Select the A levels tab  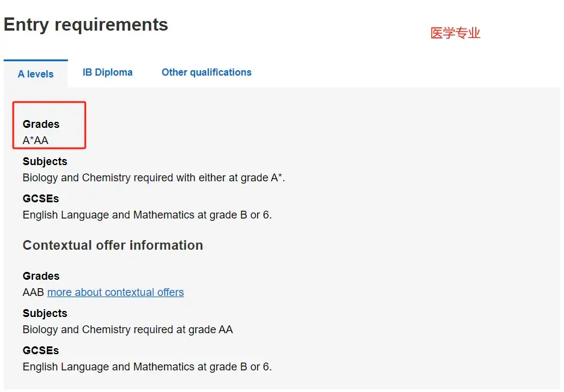35,74
